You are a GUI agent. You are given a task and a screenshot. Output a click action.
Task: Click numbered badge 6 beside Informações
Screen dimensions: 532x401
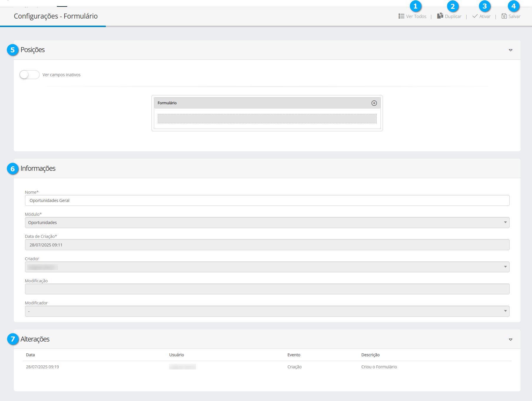(13, 169)
